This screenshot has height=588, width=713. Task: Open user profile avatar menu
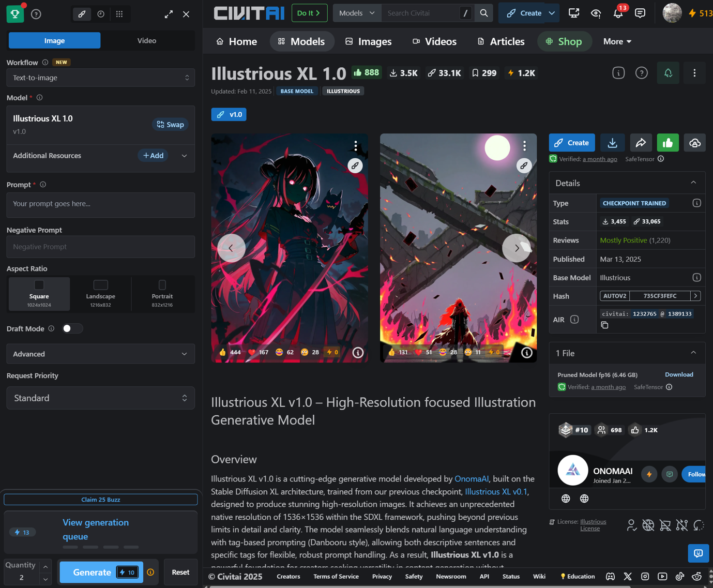click(672, 13)
